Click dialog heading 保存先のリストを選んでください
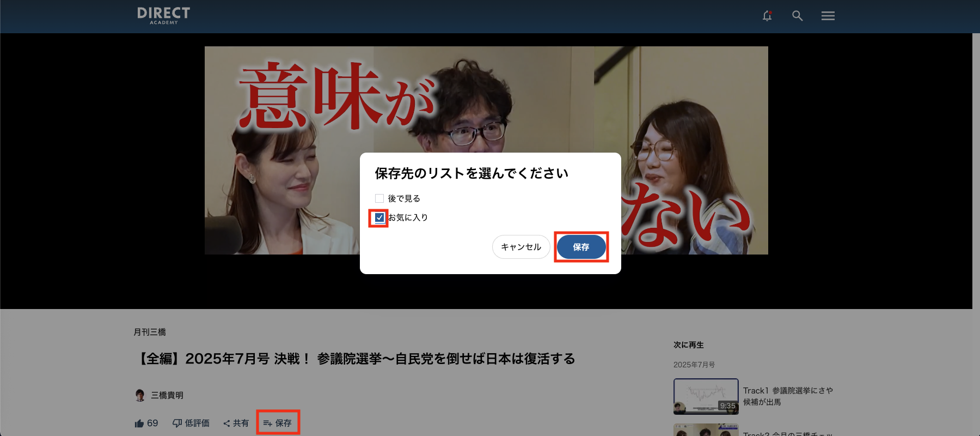 point(471,173)
